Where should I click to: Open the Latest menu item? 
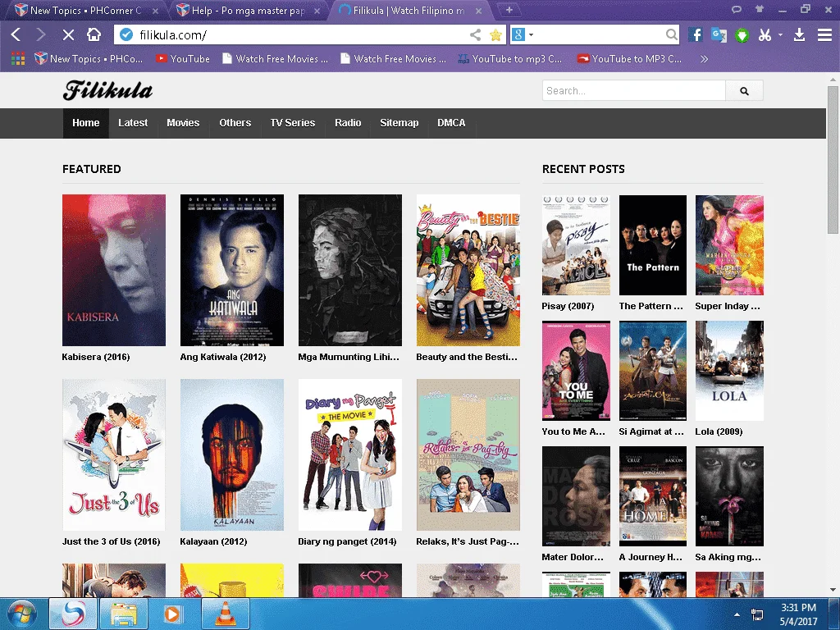133,123
